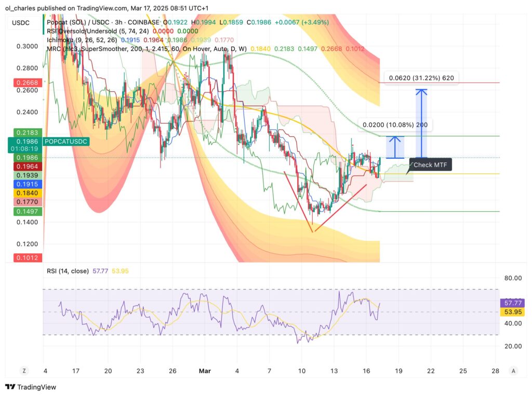Click the A auto-scale button
Screen dimensions: 532x396
tap(513, 371)
